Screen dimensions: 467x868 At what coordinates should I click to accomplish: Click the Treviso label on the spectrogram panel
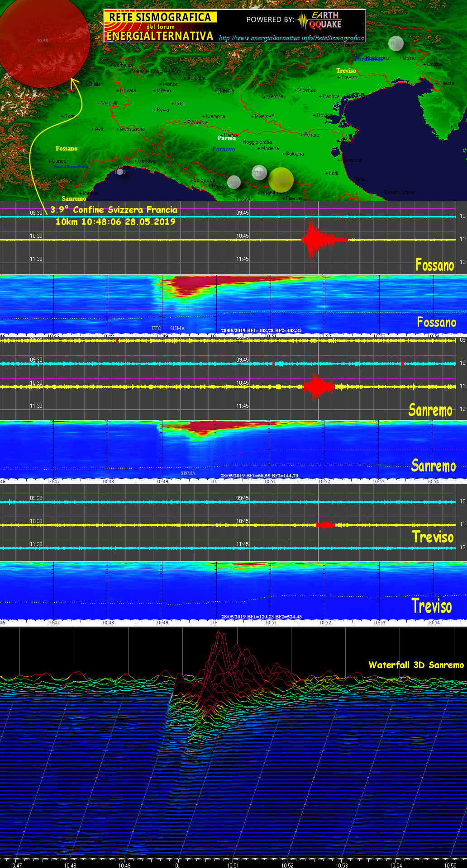tap(432, 606)
